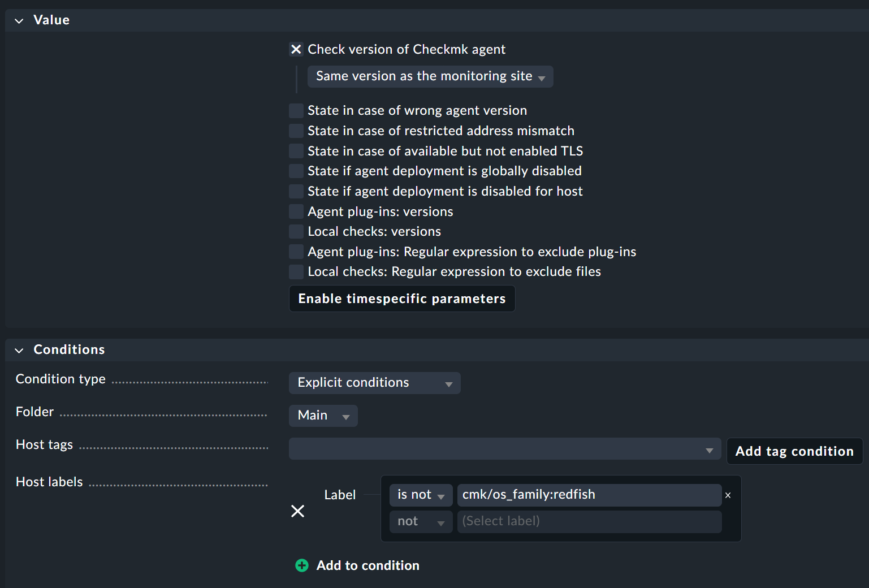
Task: Check Agent plug-ins: versions
Action: (x=296, y=211)
